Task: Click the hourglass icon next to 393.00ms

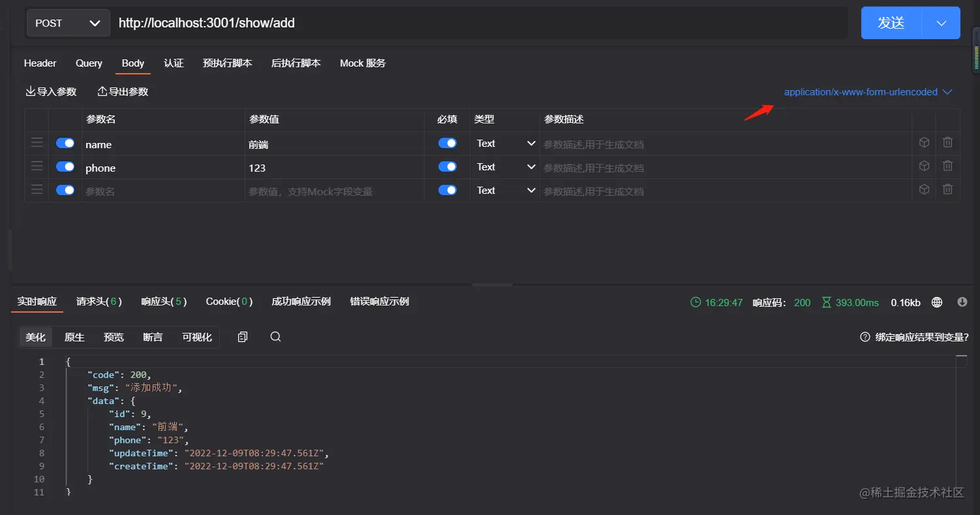Action: [x=827, y=302]
